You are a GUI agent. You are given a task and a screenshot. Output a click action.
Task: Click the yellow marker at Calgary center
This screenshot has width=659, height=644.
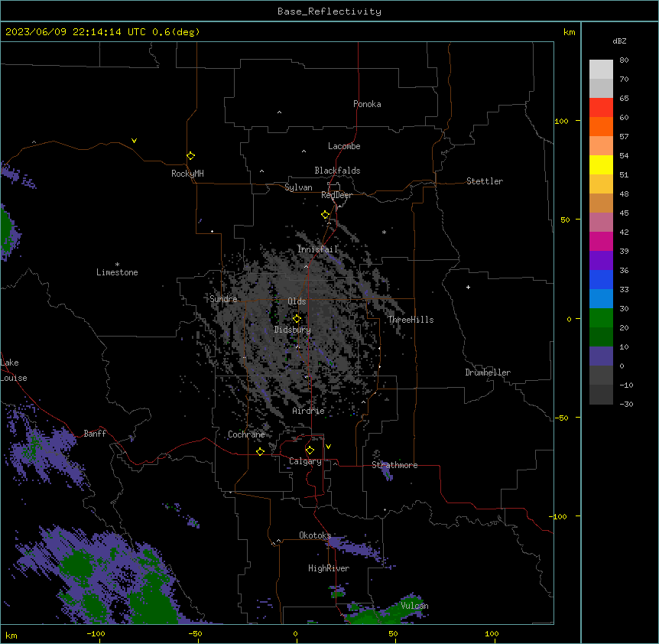310,450
